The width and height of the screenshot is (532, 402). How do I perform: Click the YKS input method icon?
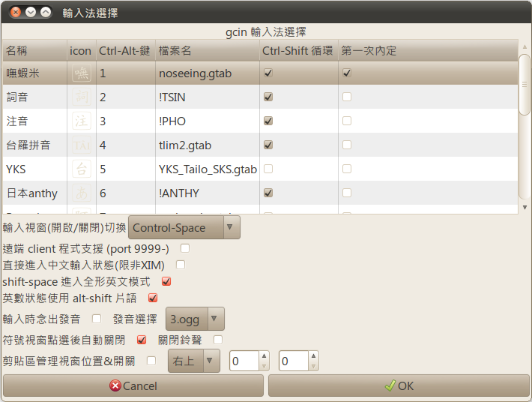[81, 169]
